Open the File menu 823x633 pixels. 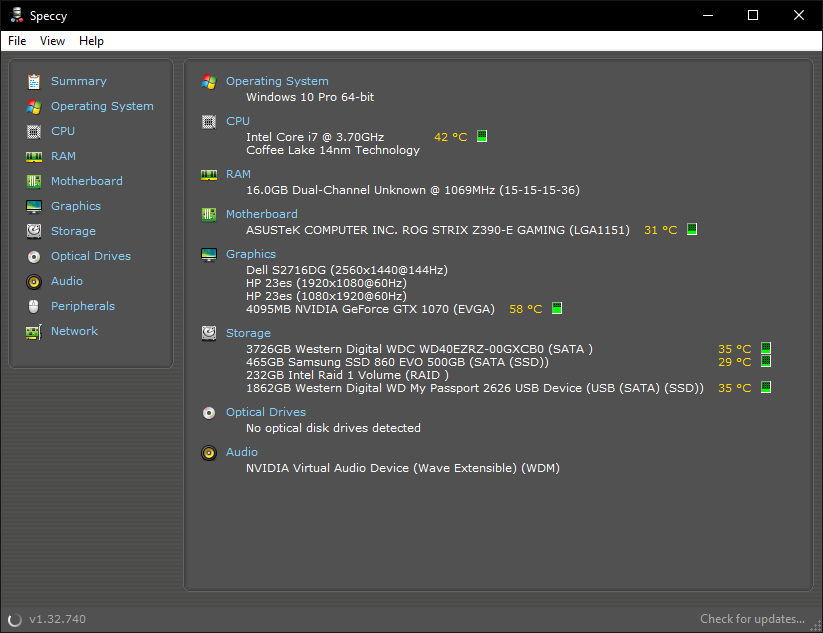click(17, 41)
